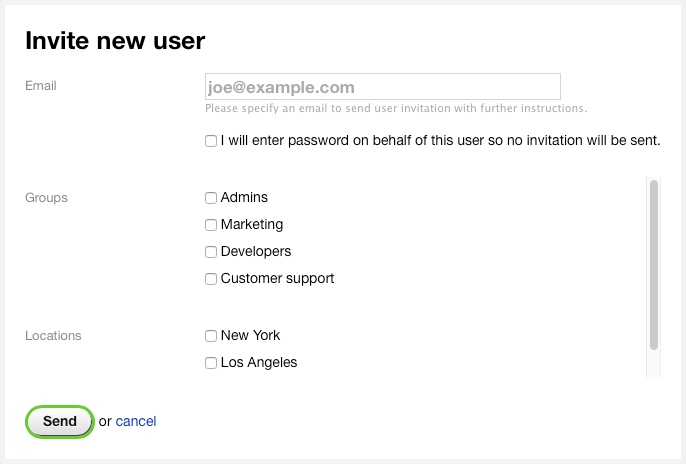Image resolution: width=686 pixels, height=464 pixels.
Task: Click the Groups section label
Action: [46, 198]
